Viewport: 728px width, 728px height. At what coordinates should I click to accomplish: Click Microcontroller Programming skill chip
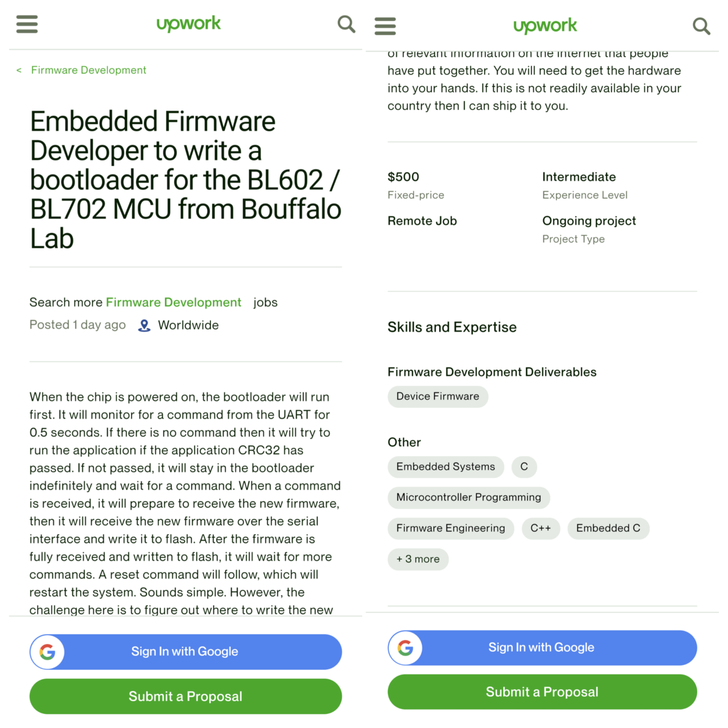pos(469,498)
